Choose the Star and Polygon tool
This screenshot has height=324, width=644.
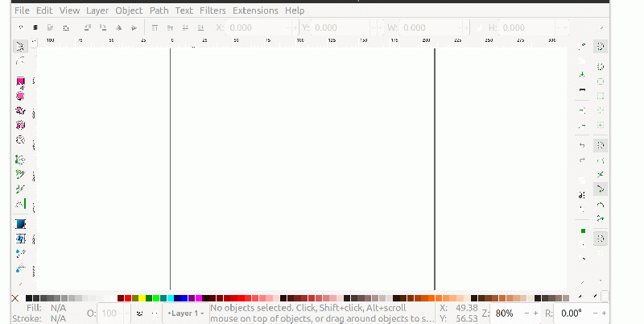click(x=20, y=110)
